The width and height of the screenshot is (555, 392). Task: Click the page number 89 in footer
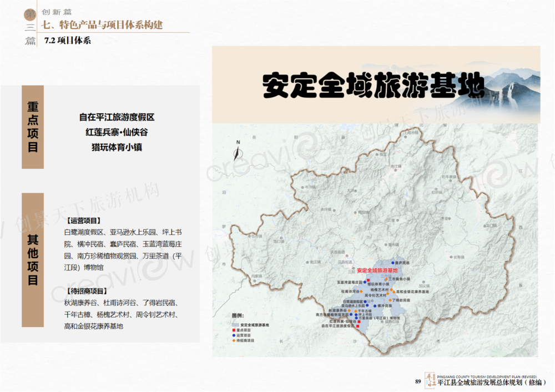click(418, 381)
